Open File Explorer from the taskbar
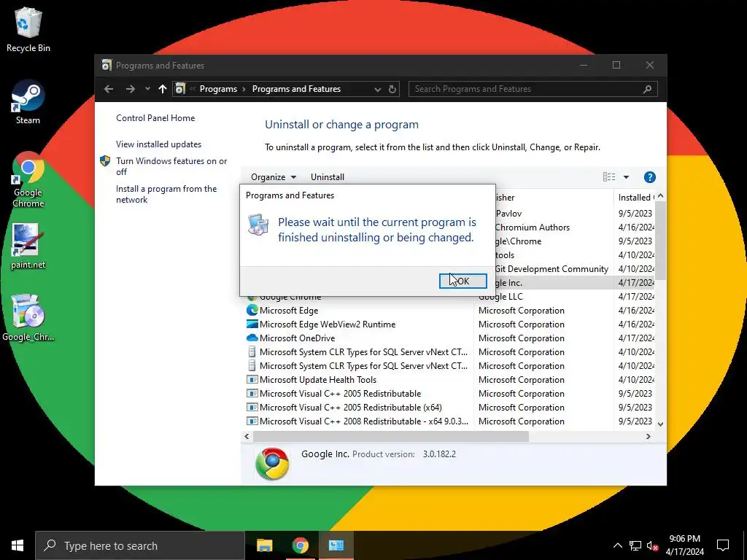Image resolution: width=747 pixels, height=560 pixels. pyautogui.click(x=264, y=545)
